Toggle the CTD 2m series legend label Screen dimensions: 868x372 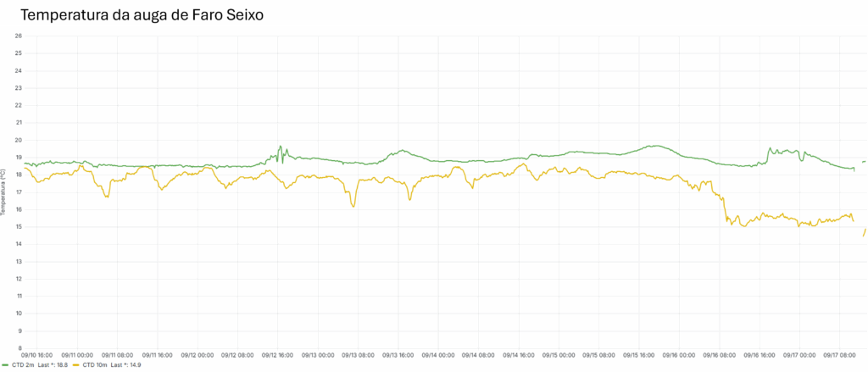tap(23, 364)
